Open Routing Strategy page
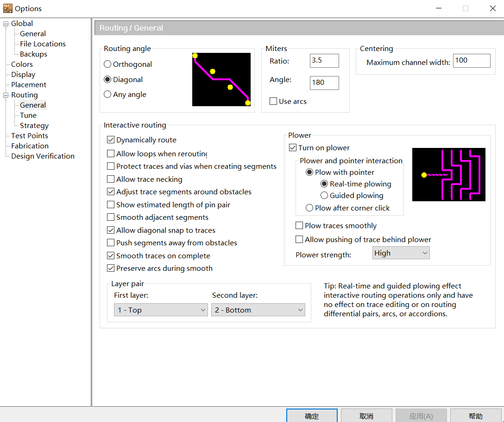The height and width of the screenshot is (422, 504). (x=34, y=126)
